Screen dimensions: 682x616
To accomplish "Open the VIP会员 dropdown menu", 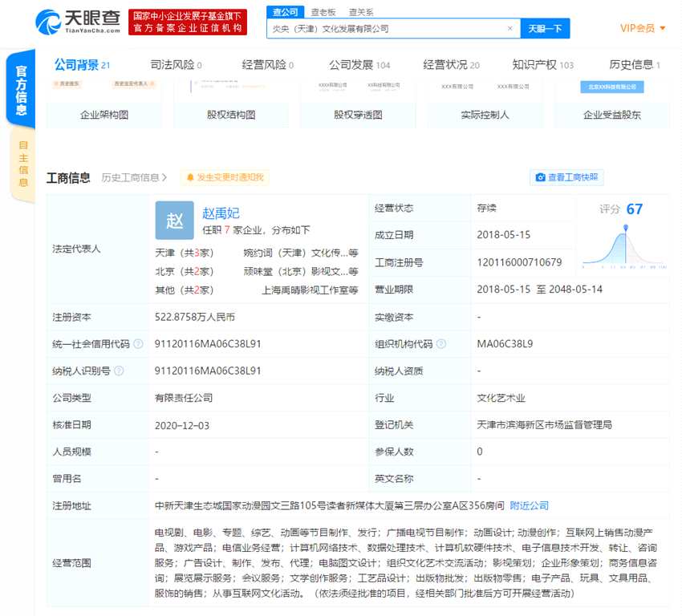I will pyautogui.click(x=643, y=28).
